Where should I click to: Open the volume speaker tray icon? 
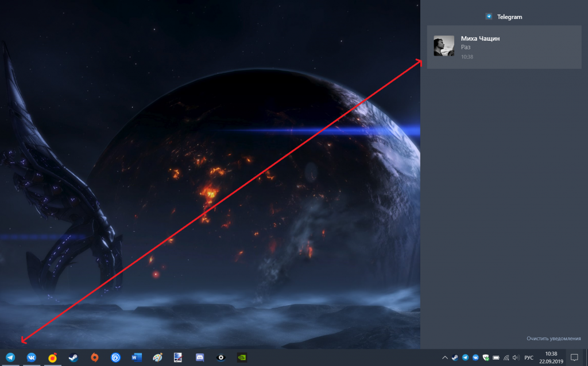(516, 358)
